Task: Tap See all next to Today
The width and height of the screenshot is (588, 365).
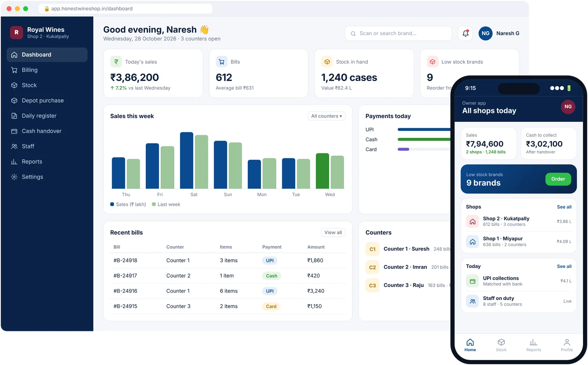Action: click(564, 267)
